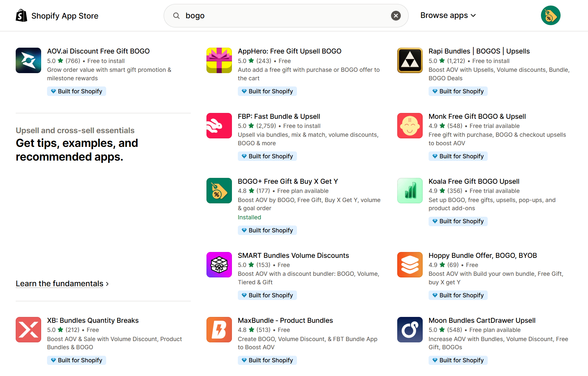Open SMART Bundles Volume Discounts listing
Viewport: 588px width, 376px height.
(293, 256)
